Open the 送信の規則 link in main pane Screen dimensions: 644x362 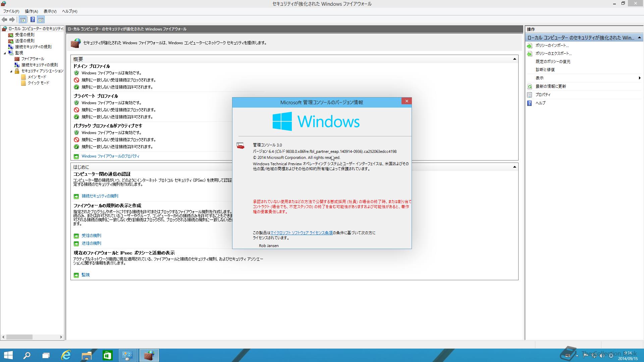91,243
